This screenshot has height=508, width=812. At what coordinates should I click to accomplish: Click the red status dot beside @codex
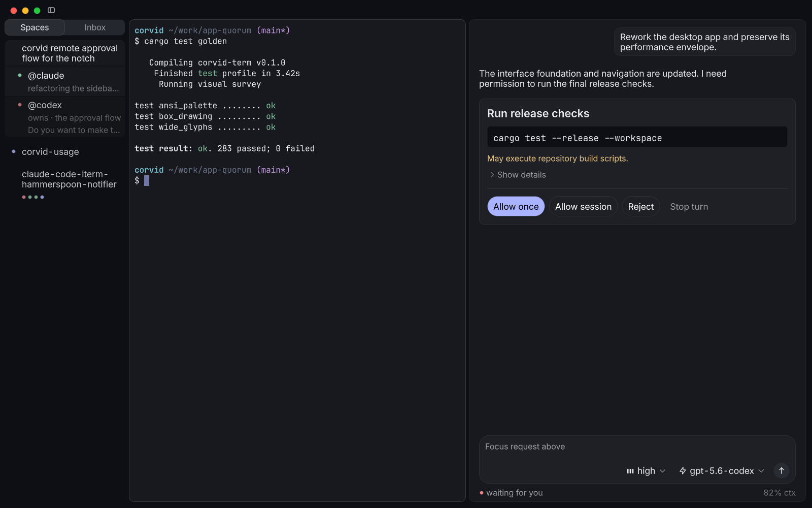click(x=20, y=105)
